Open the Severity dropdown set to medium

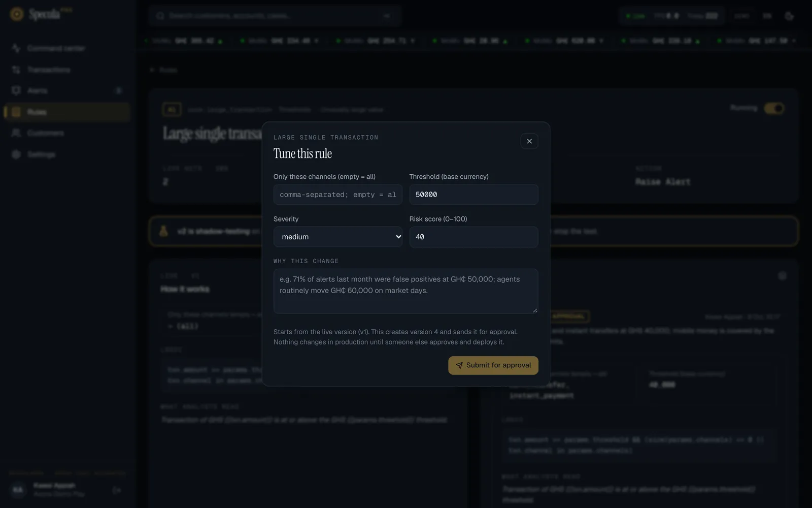(338, 237)
